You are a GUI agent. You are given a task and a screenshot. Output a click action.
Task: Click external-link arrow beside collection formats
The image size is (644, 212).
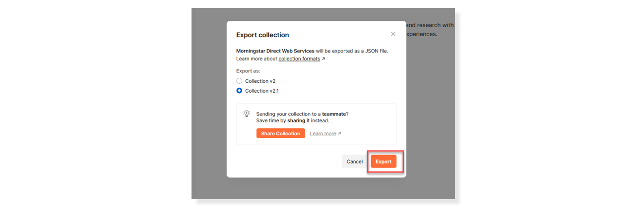tap(323, 59)
